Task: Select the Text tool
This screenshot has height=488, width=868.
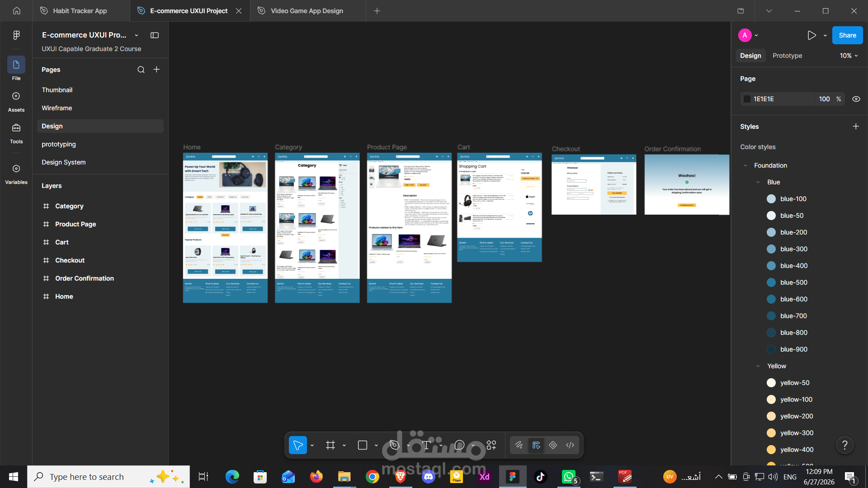Action: [x=426, y=445]
